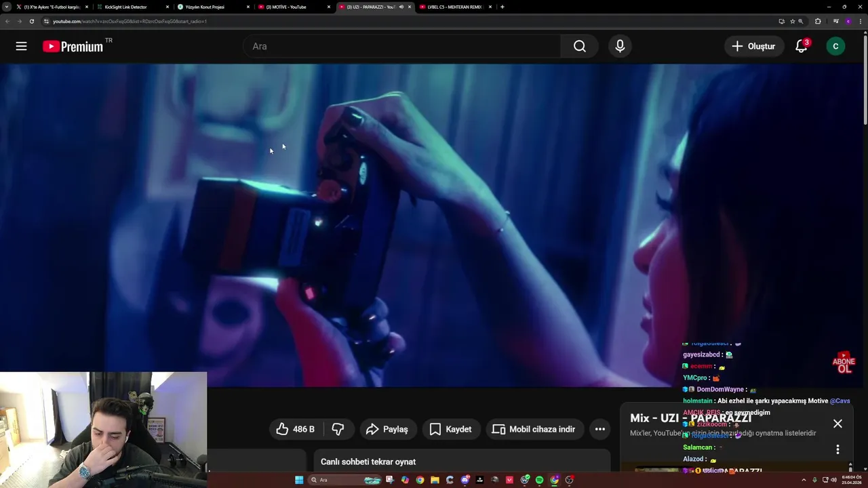868x488 pixels.
Task: Open File Explorer from the taskbar
Action: point(435,480)
